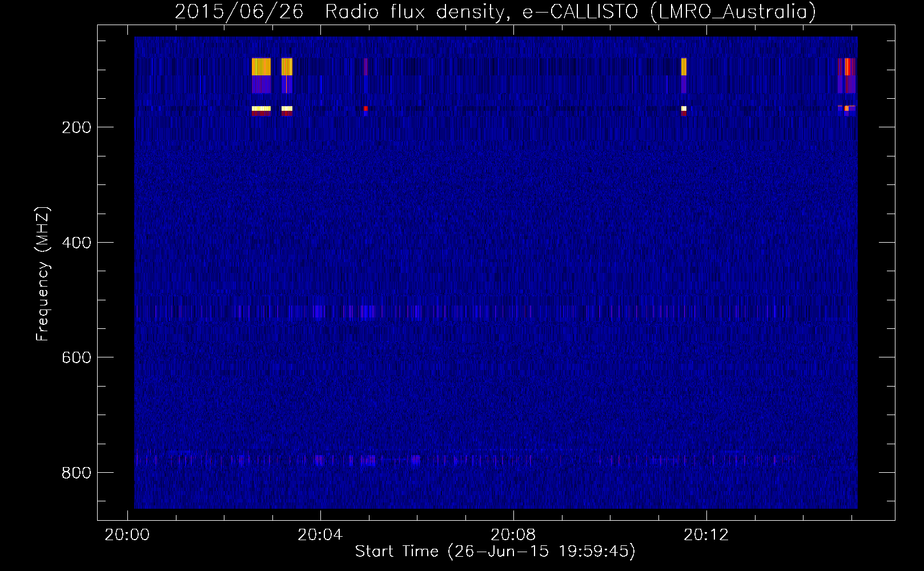This screenshot has height=571, width=924.
Task: Click the 20:00 time tick label
Action: (127, 535)
